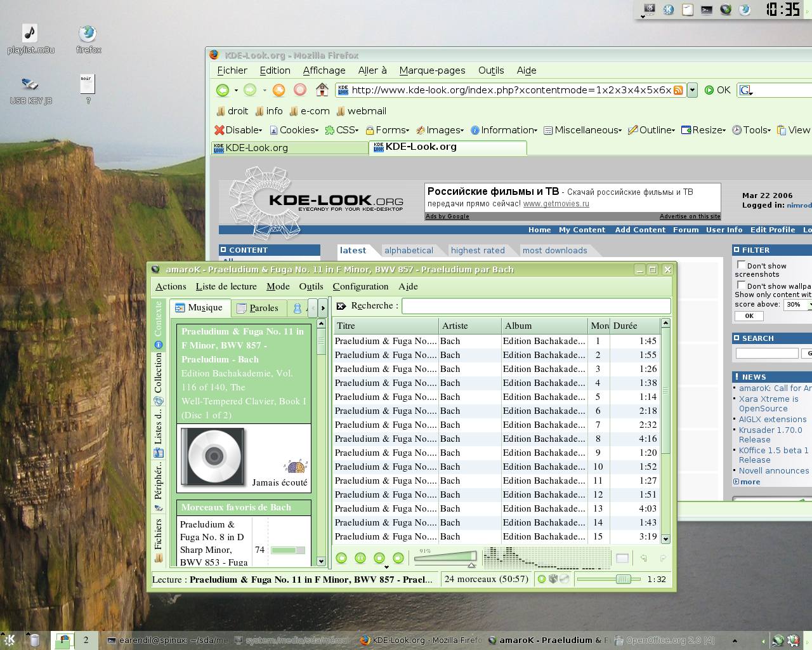The image size is (812, 650).
Task: Open the Cookies dropdown in web developer toolbar
Action: [x=294, y=130]
